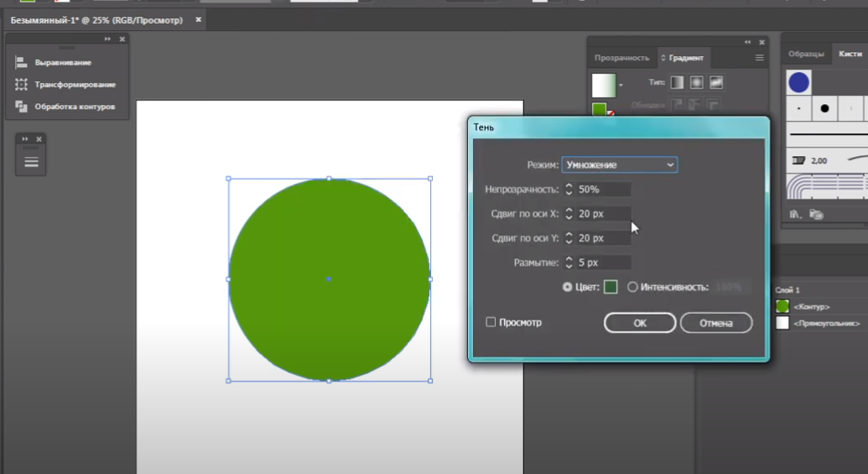The image size is (868, 474).
Task: Open the Режим blend mode dropdown
Action: [x=619, y=165]
